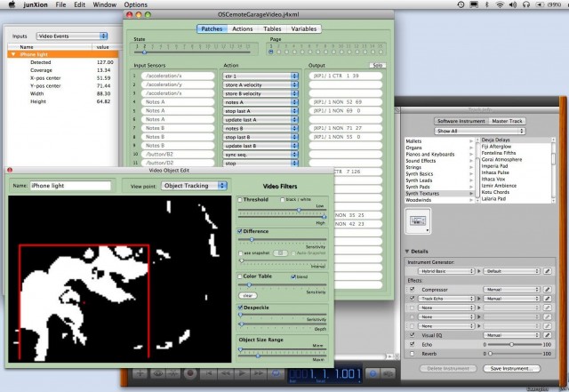Viewport: 569px width, 392px height.
Task: Click the record button in GarageBand transport
Action: coord(190,376)
